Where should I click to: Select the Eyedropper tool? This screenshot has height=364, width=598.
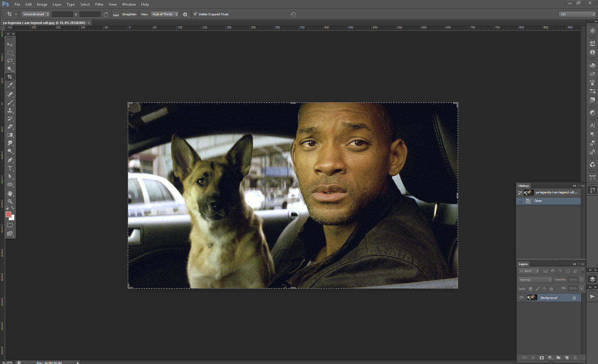point(10,85)
